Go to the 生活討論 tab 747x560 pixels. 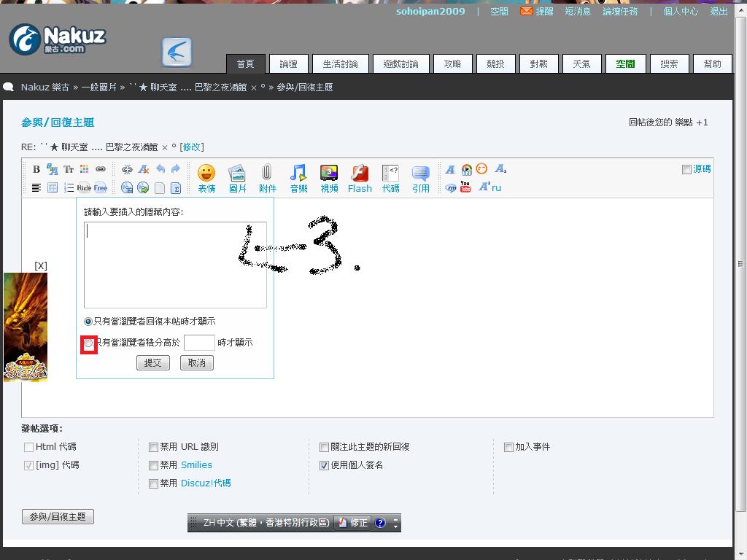click(340, 64)
